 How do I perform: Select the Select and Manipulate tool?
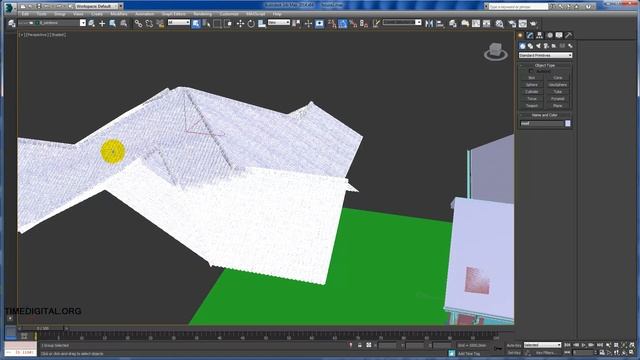(308, 24)
